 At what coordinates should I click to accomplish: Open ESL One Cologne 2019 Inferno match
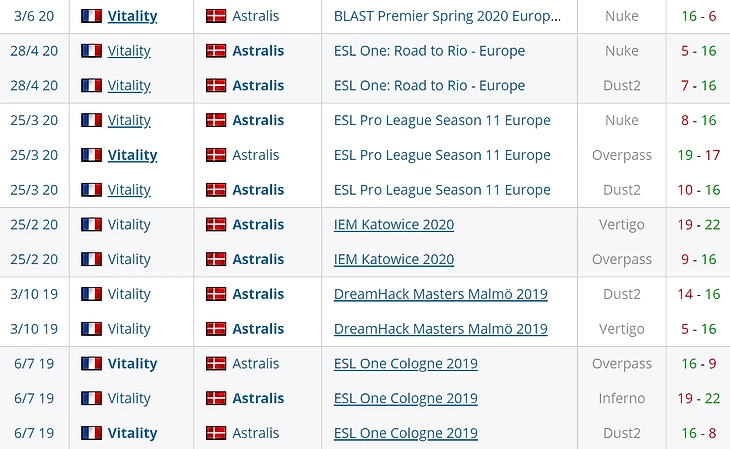tap(405, 398)
